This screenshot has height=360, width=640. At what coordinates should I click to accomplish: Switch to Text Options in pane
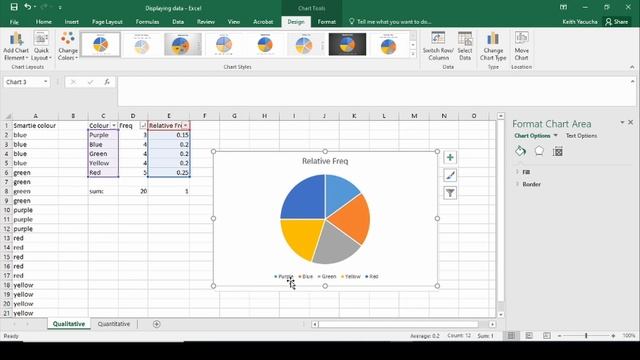(x=581, y=136)
